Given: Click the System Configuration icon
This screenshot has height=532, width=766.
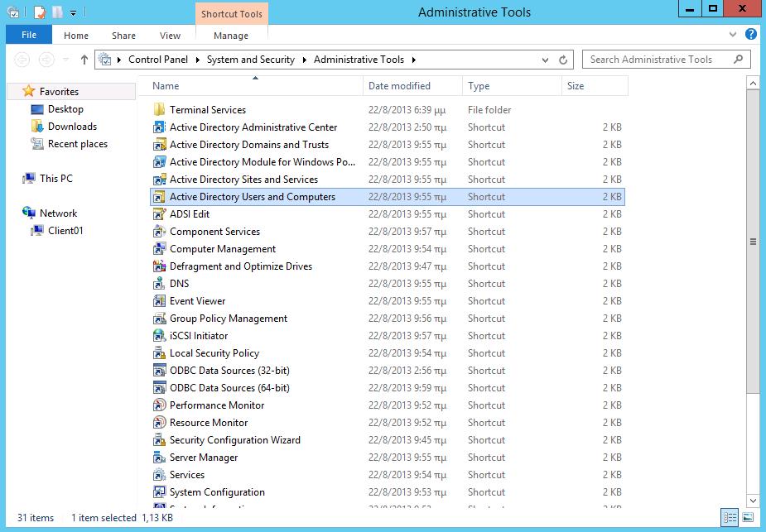Looking at the screenshot, I should click(x=159, y=492).
